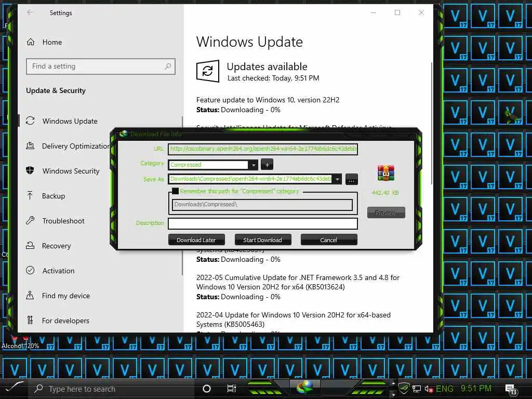
Task: Click the Recovery sidebar icon
Action: [x=30, y=246]
